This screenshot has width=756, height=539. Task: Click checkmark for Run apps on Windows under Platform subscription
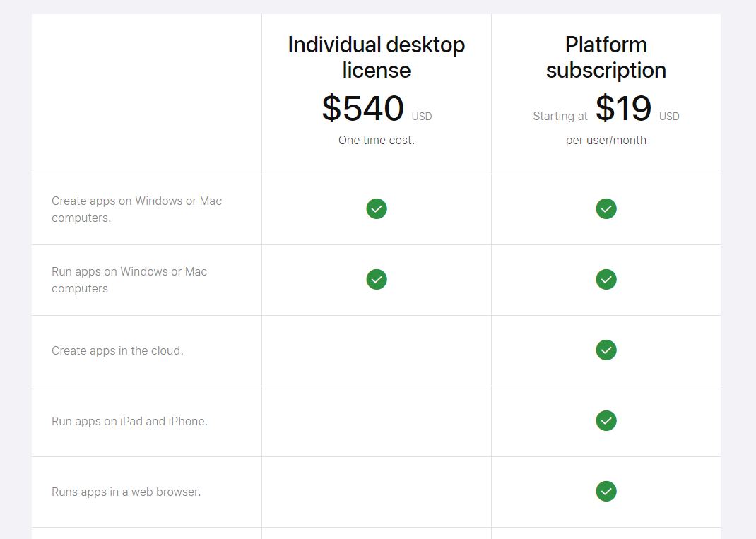coord(606,280)
